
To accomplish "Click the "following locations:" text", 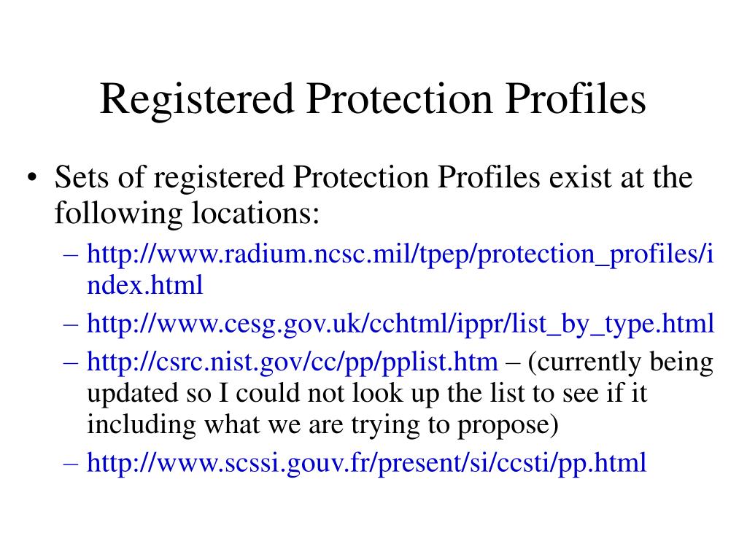I will click(x=187, y=213).
